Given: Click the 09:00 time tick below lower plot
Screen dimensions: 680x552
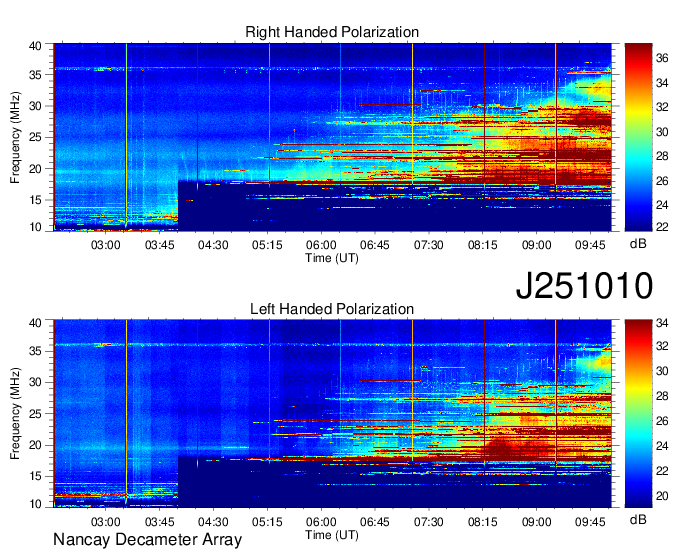Looking at the screenshot, I should (x=536, y=521).
